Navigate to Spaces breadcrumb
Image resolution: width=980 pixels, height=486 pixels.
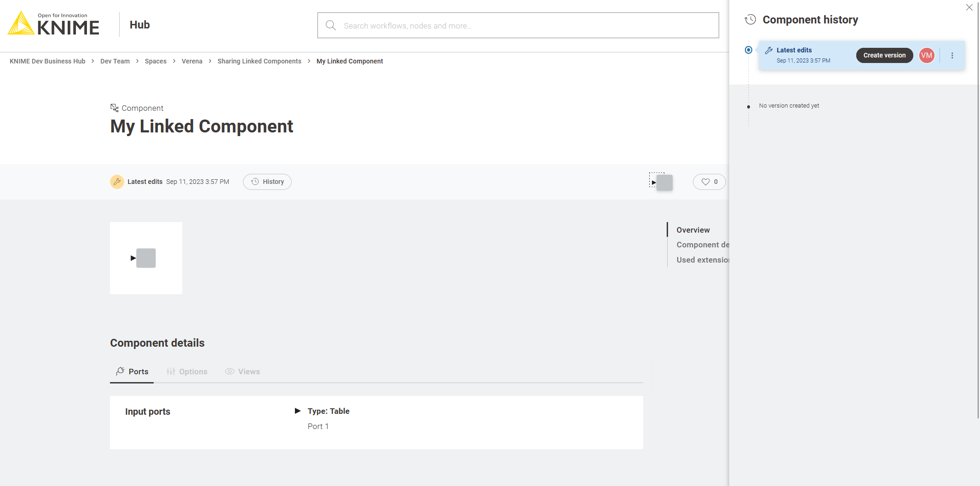[x=156, y=61]
